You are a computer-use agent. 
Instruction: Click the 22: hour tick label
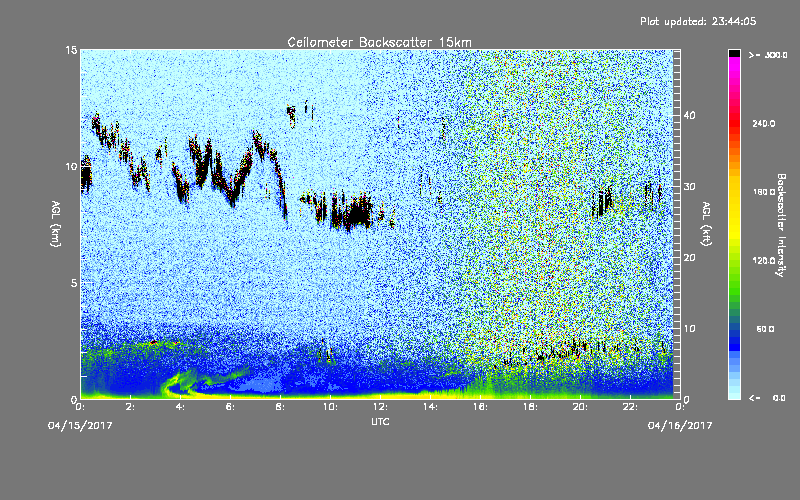pyautogui.click(x=630, y=407)
